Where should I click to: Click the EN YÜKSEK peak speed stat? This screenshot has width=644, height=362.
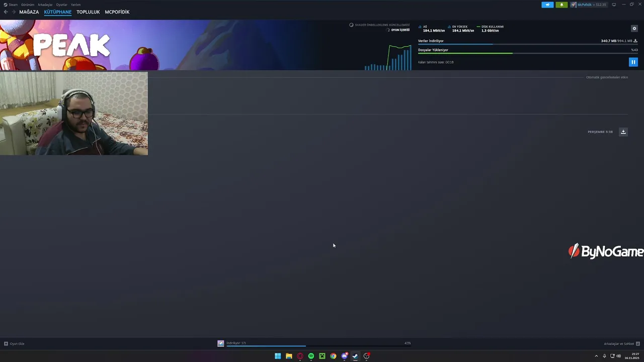pyautogui.click(x=461, y=29)
